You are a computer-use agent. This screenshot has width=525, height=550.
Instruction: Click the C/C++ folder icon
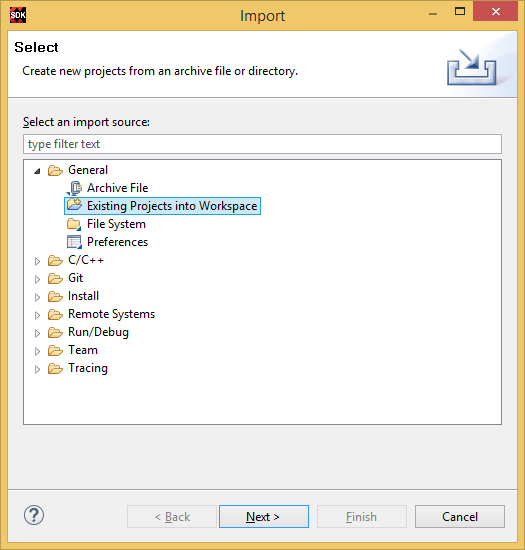coord(55,261)
